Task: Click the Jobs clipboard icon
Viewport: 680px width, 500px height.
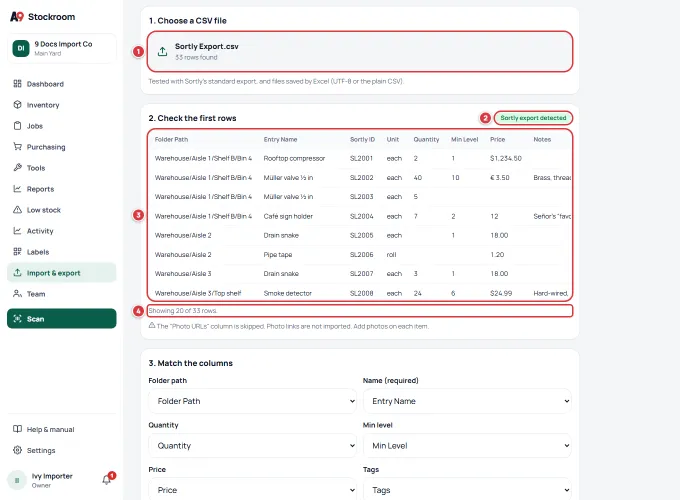Action: tap(17, 126)
